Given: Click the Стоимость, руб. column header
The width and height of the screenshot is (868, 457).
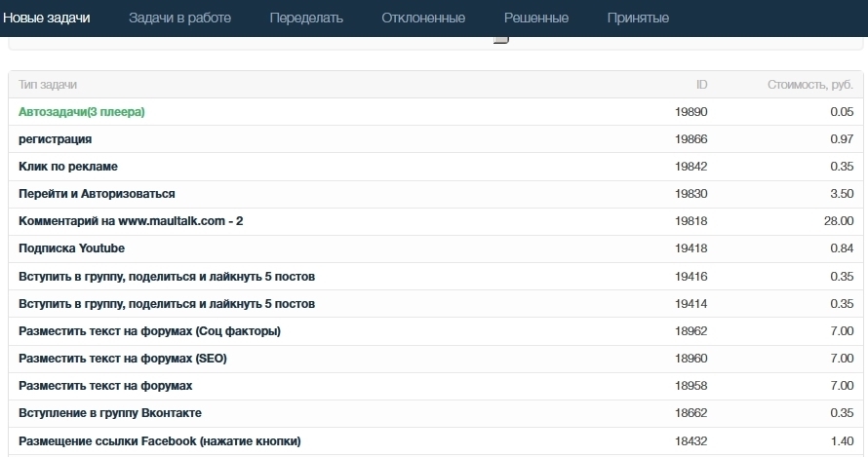Looking at the screenshot, I should [x=810, y=85].
